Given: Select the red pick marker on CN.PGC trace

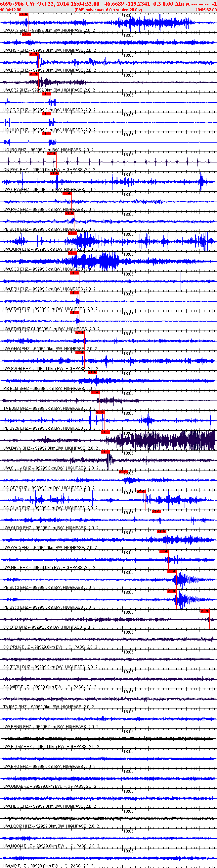Looking at the screenshot, I should tap(52, 154).
